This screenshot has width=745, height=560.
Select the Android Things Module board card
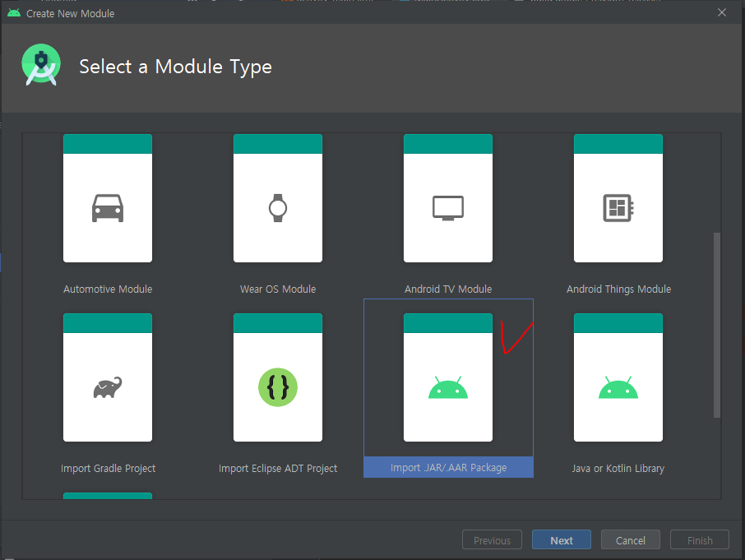pyautogui.click(x=618, y=198)
